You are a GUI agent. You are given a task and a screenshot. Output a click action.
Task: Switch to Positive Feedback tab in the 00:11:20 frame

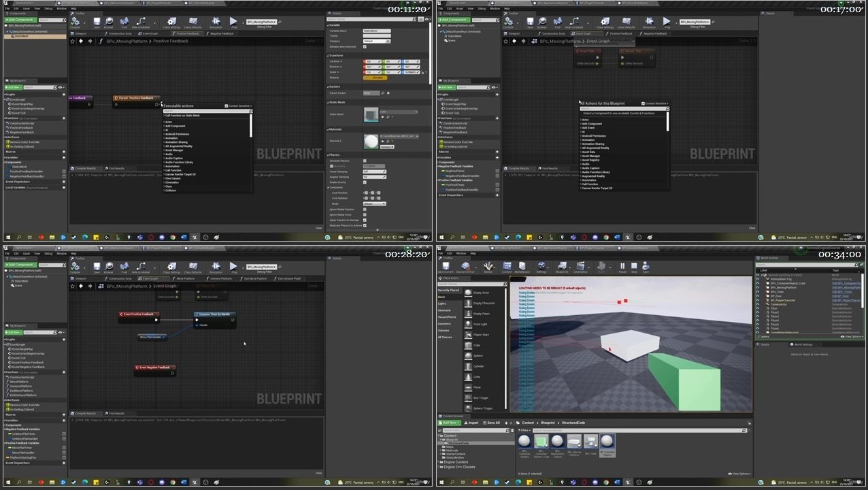point(187,33)
